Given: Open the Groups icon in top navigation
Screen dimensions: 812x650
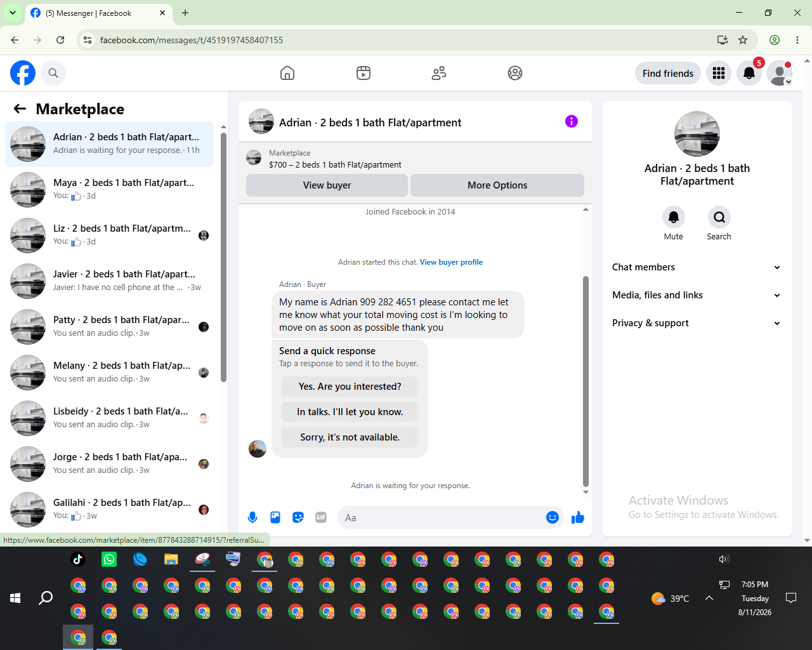Looking at the screenshot, I should (x=515, y=73).
